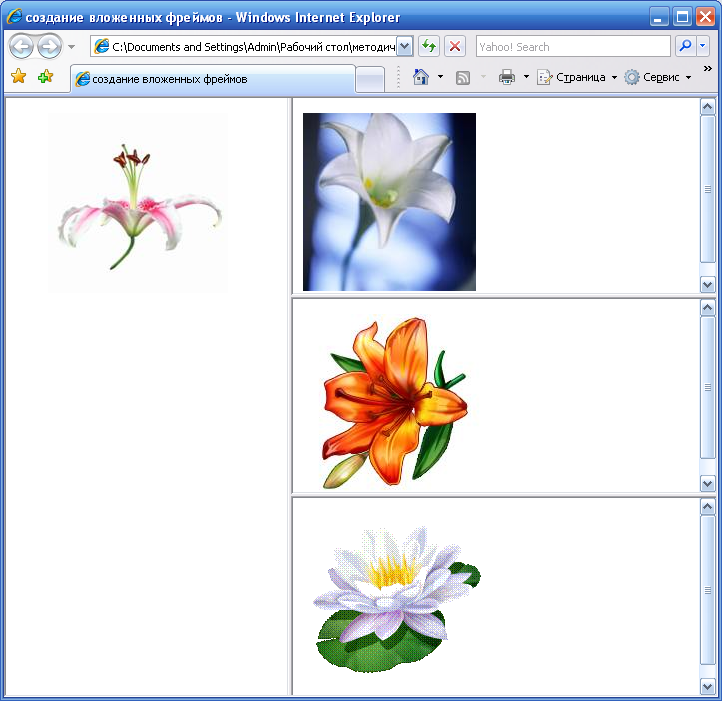The height and width of the screenshot is (701, 722).
Task: Click the RSS feeds icon
Action: (463, 77)
